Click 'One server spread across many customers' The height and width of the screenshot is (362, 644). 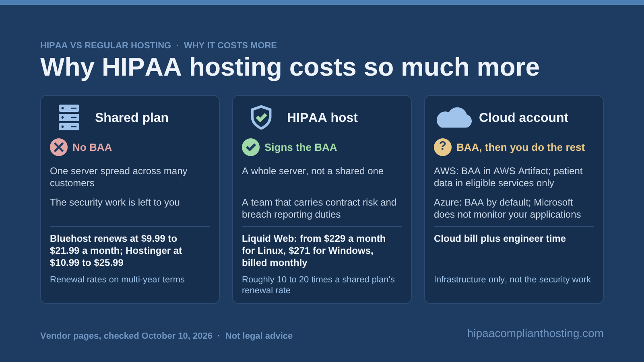tap(119, 177)
